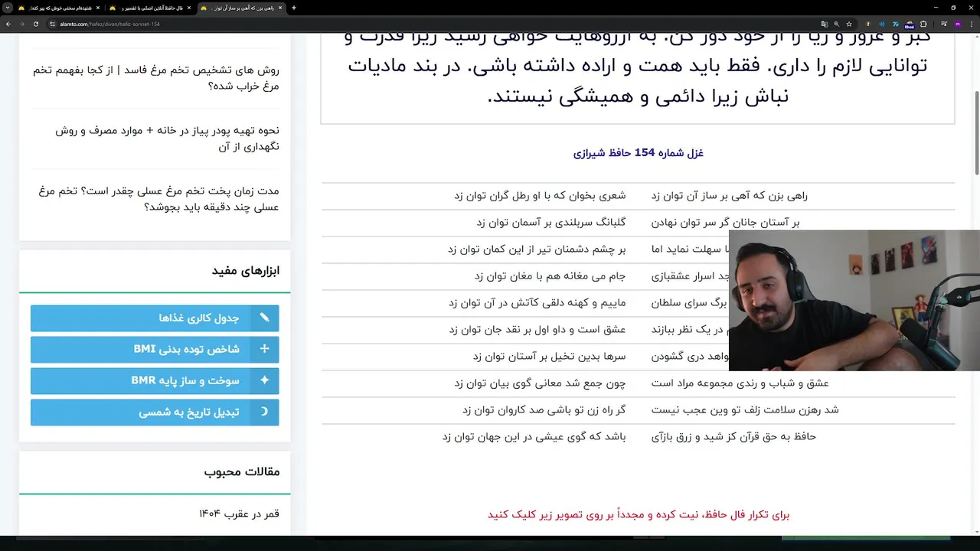980x551 pixels.
Task: Click the zoom magnifier icon in address bar
Action: (837, 24)
